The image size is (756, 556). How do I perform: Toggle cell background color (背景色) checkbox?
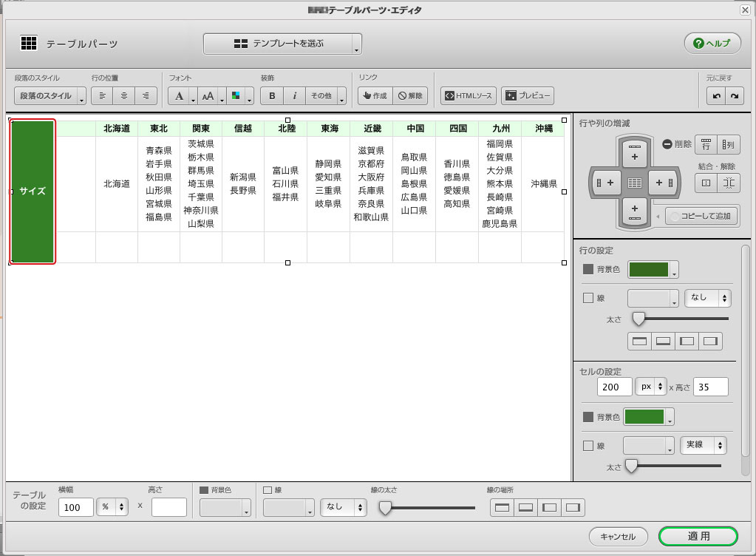588,417
